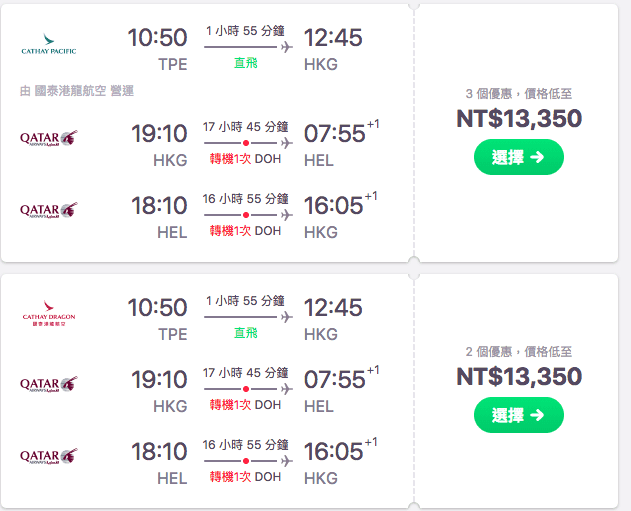Click Qatar logo beside 18:10 HEL in Cathay Dragon itinerary
Screen dimensions: 631x511
click(49, 456)
